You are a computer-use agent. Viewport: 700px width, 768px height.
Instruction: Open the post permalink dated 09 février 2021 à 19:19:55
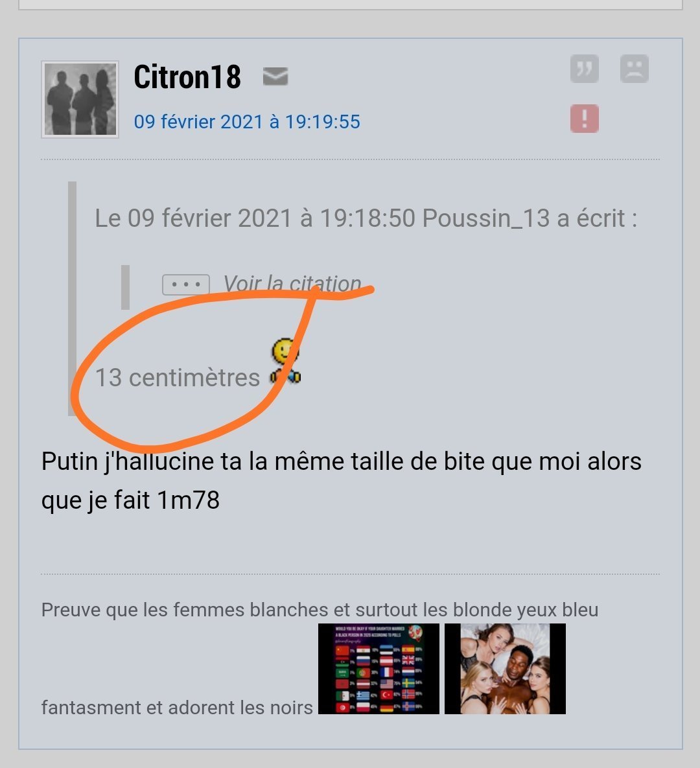[x=247, y=121]
